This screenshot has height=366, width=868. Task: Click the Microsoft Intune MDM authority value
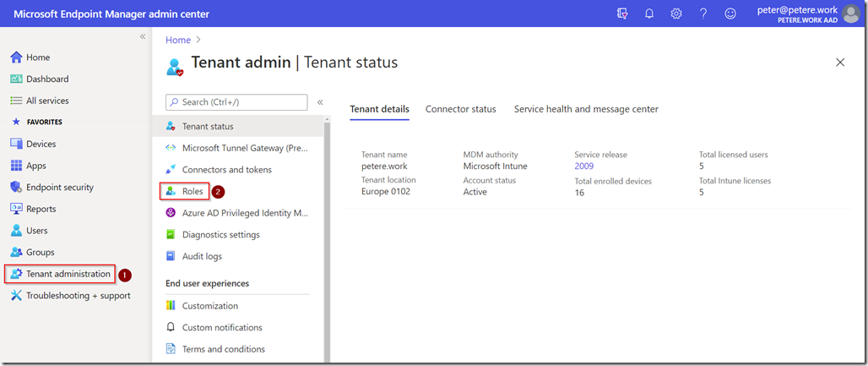tap(496, 166)
